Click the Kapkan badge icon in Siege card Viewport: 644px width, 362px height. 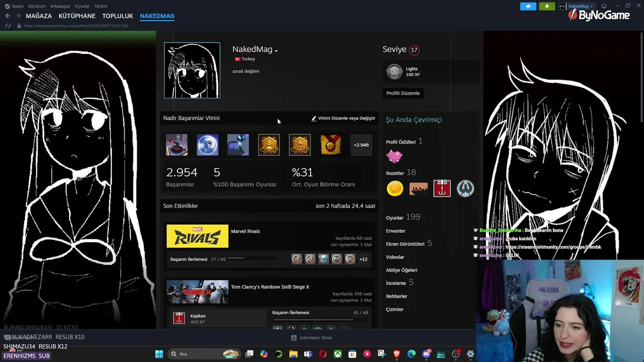(179, 318)
